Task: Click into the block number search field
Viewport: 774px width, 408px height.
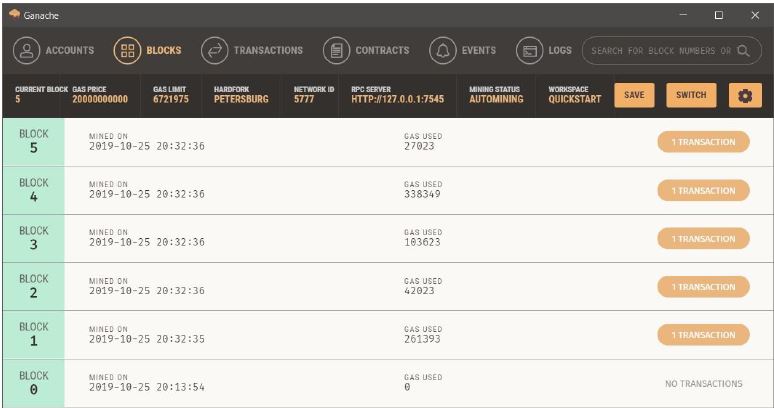Action: click(x=660, y=50)
